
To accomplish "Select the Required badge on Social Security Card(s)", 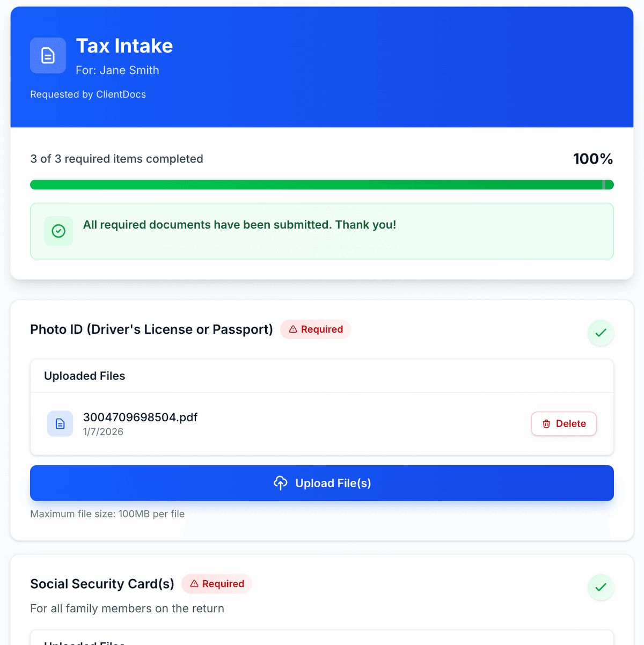I will pyautogui.click(x=217, y=584).
